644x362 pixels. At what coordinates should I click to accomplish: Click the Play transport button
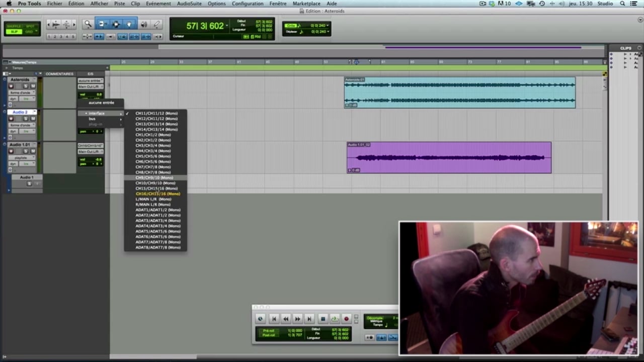pos(335,319)
